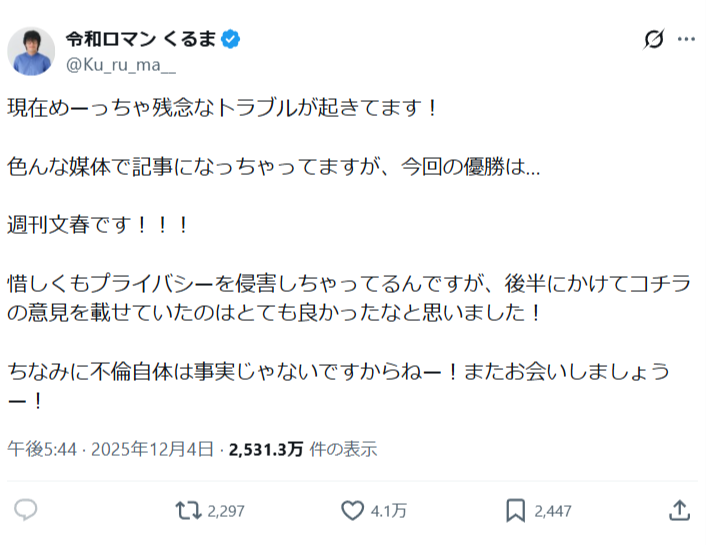Click the 2,447 bookmark count

(553, 511)
